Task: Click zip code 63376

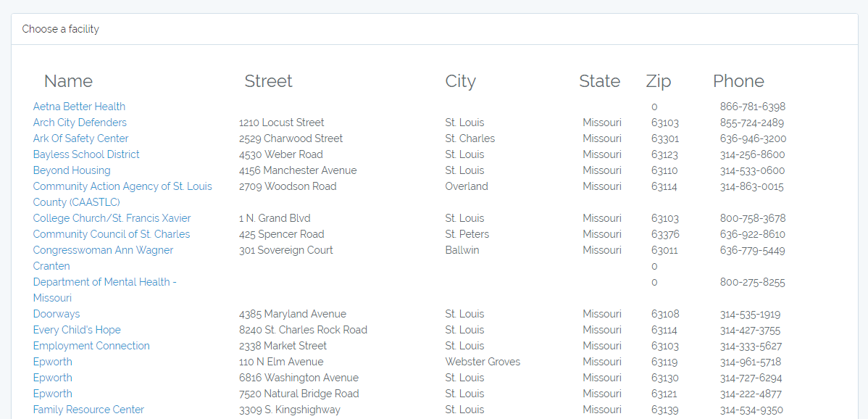Action: [x=665, y=234]
